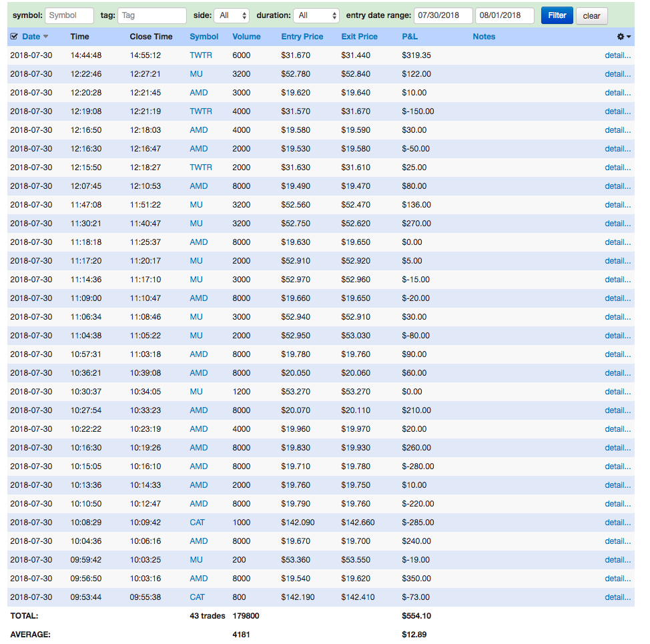Toggle the select-all checkbox in header

pos(14,37)
